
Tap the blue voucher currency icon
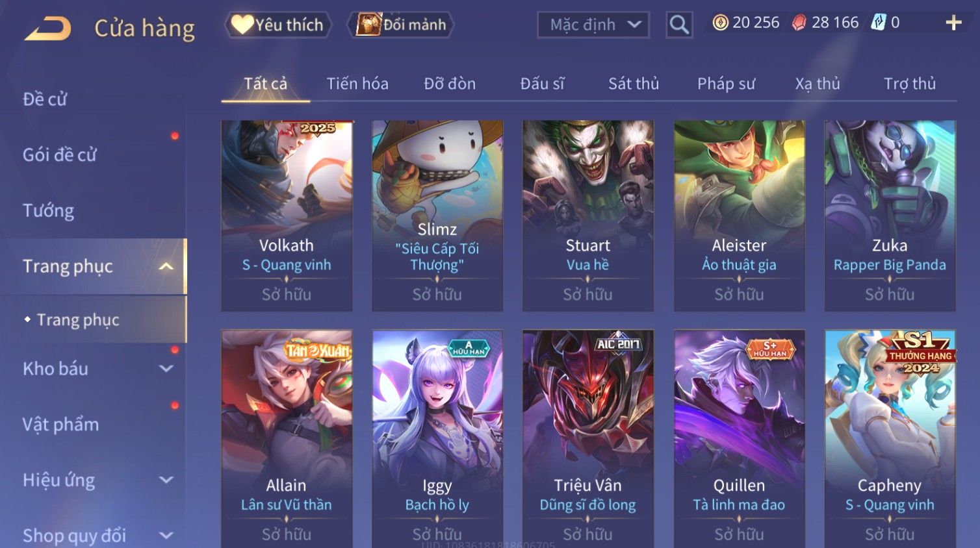point(879,23)
